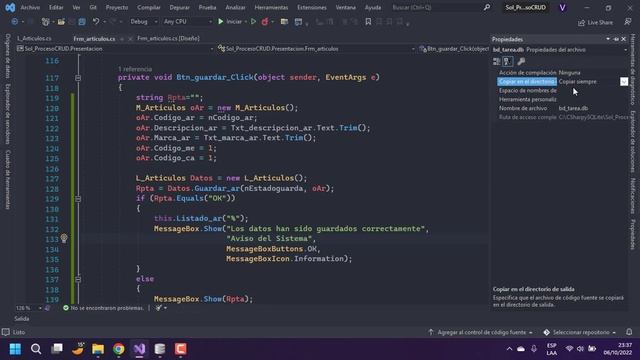Collapse the else block at line 137

tap(78, 279)
